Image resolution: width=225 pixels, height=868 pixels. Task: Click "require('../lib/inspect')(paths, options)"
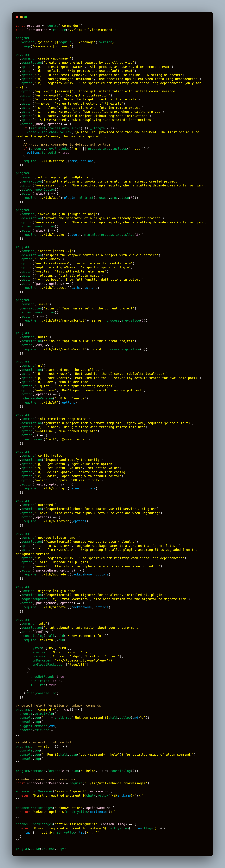coord(61,288)
